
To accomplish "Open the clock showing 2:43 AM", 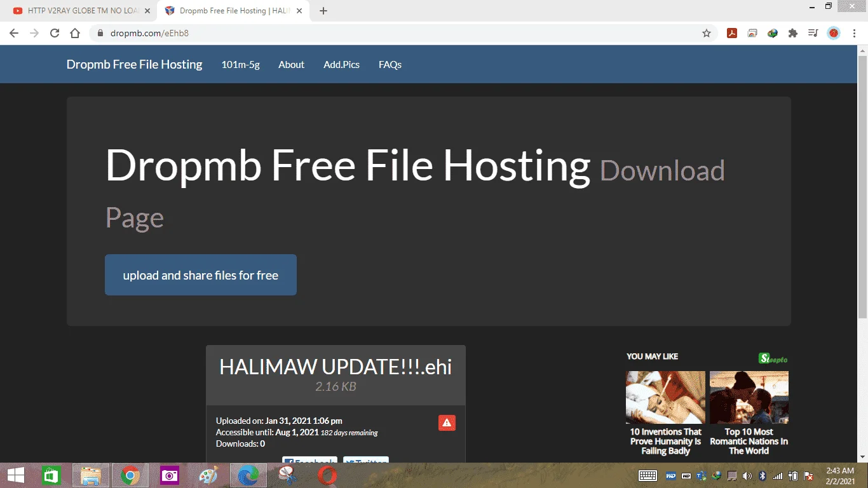I will coord(840,476).
